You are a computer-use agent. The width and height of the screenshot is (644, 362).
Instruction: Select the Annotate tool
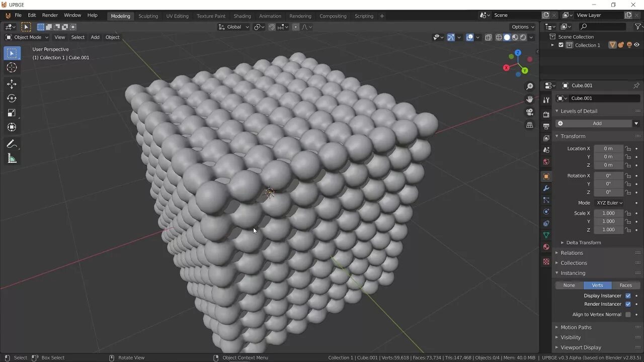click(12, 144)
